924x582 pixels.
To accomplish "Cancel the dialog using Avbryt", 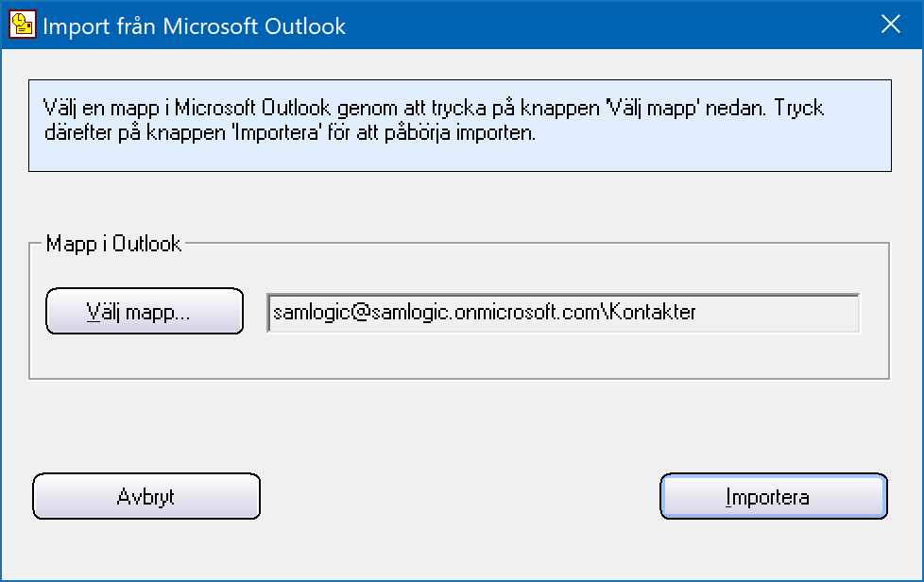I will (146, 496).
